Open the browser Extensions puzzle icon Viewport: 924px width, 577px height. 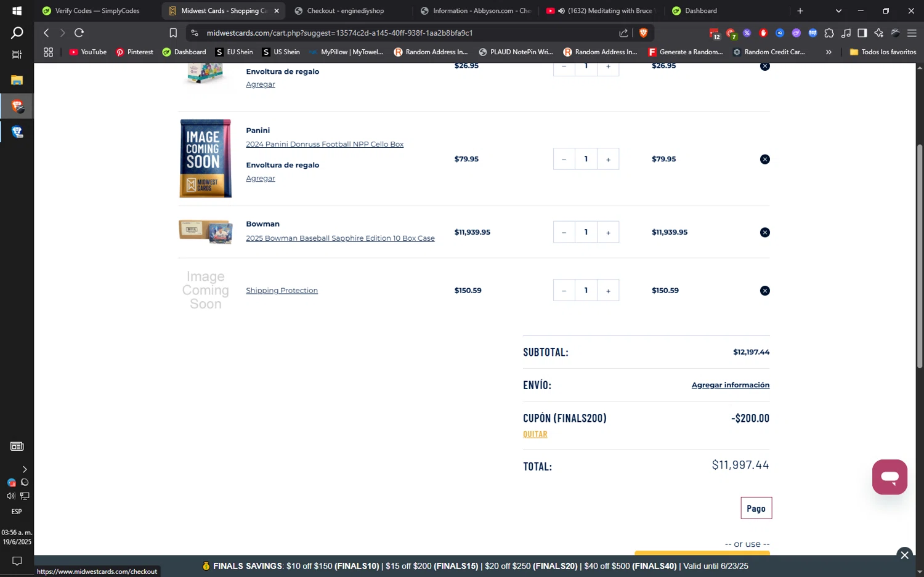[829, 33]
